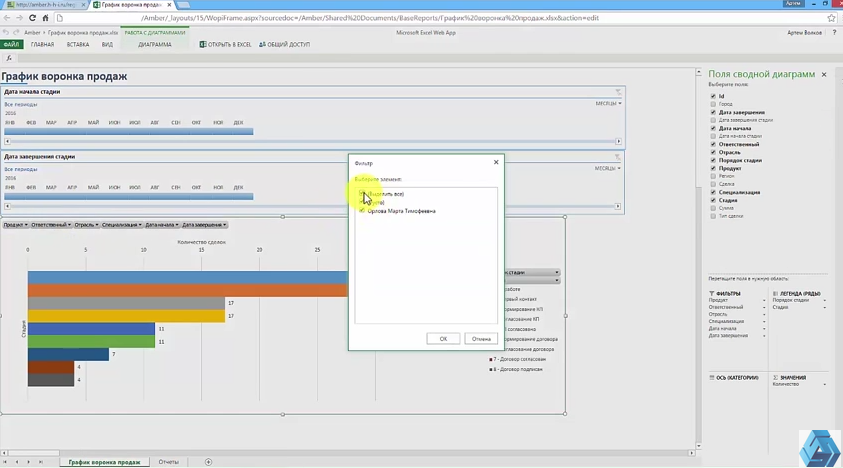Click the Excel Web App undo icon

tap(6, 32)
